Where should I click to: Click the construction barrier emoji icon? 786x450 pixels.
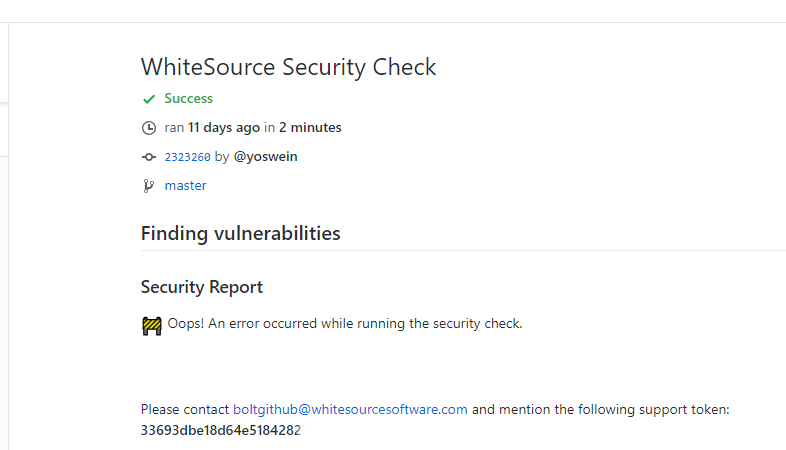point(152,325)
